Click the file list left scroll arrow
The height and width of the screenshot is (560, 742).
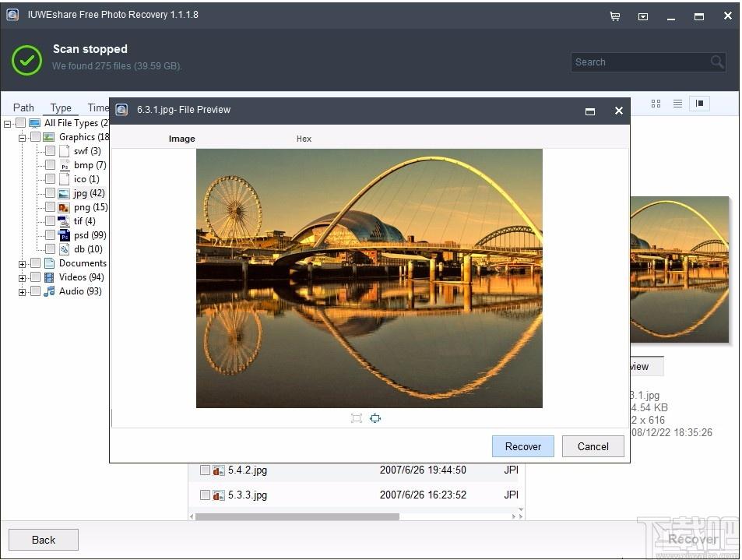(192, 516)
